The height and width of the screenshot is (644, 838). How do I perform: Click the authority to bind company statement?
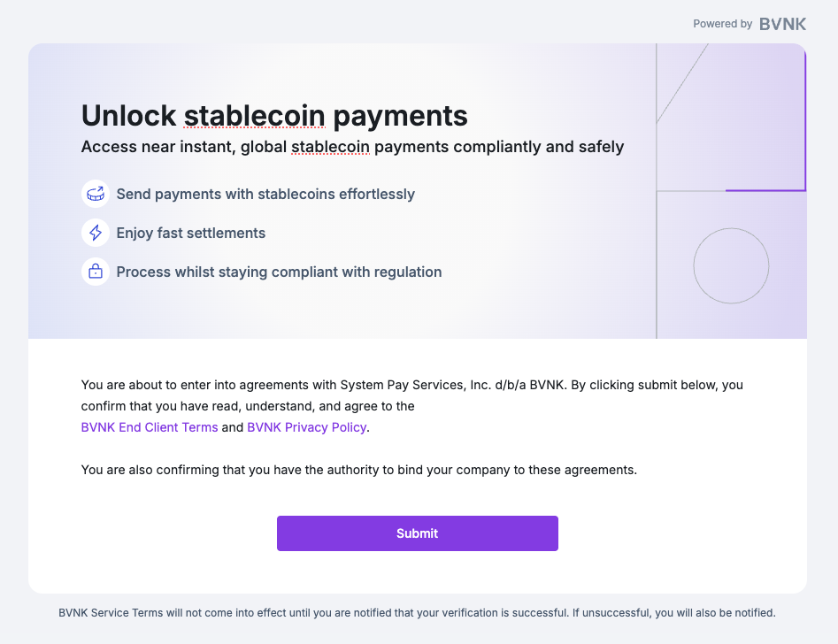tap(358, 470)
